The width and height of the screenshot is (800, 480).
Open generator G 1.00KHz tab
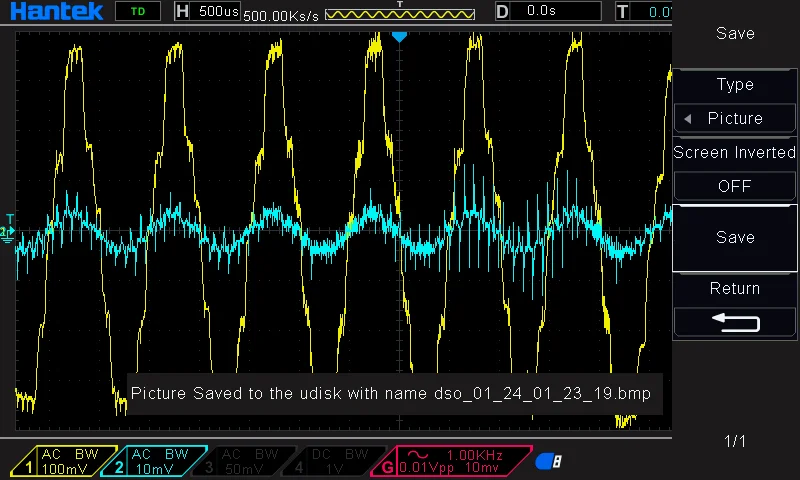click(x=452, y=461)
